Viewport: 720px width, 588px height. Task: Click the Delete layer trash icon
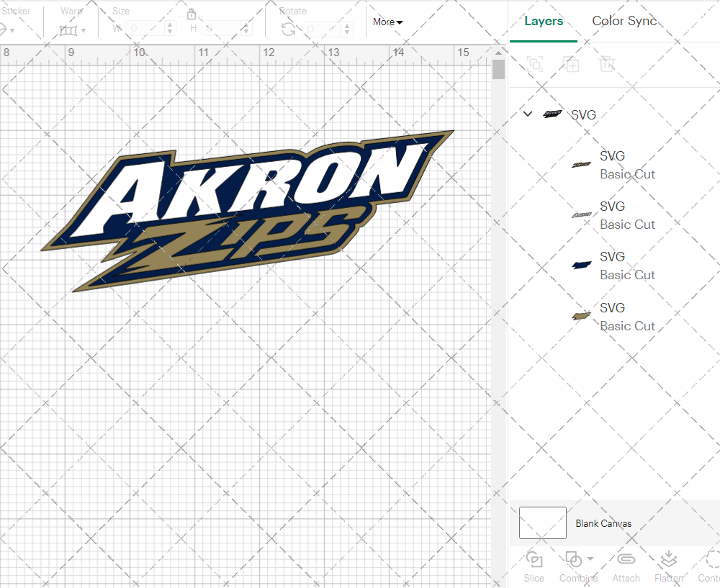(607, 64)
